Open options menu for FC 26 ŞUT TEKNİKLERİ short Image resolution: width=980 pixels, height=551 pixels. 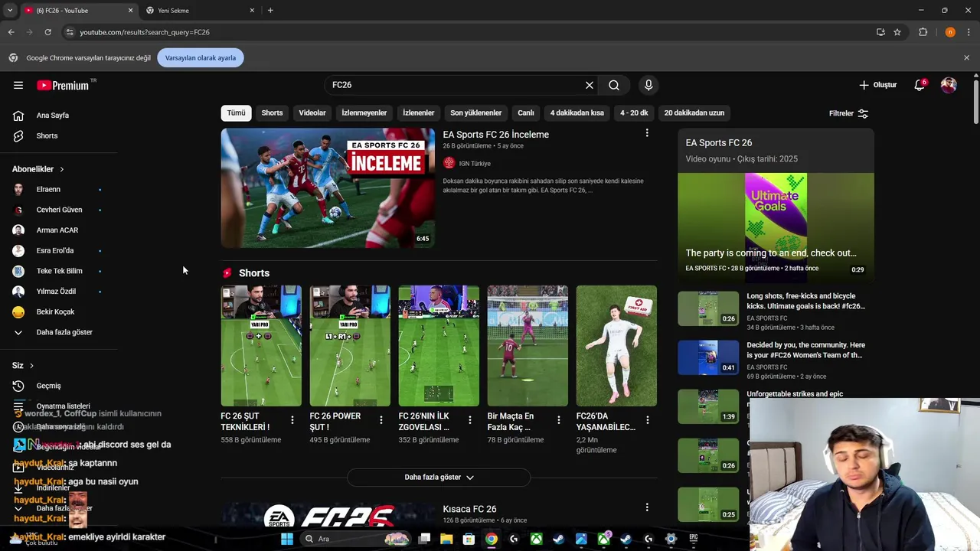pyautogui.click(x=292, y=420)
